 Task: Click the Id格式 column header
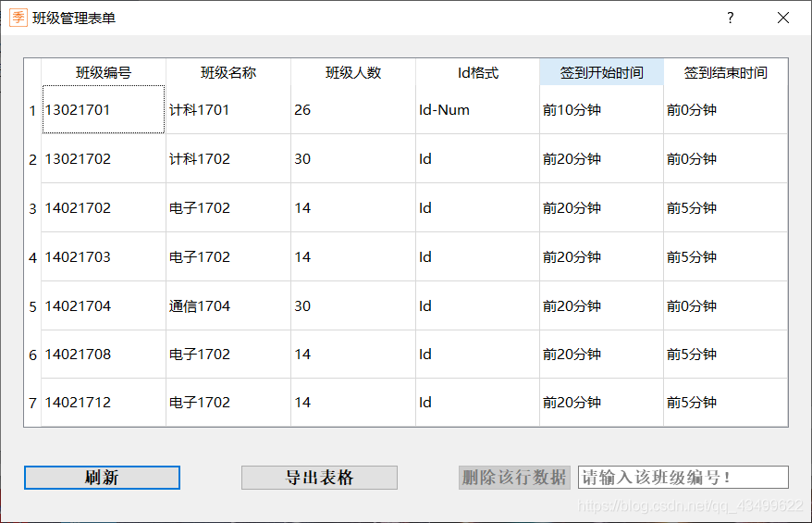click(477, 72)
